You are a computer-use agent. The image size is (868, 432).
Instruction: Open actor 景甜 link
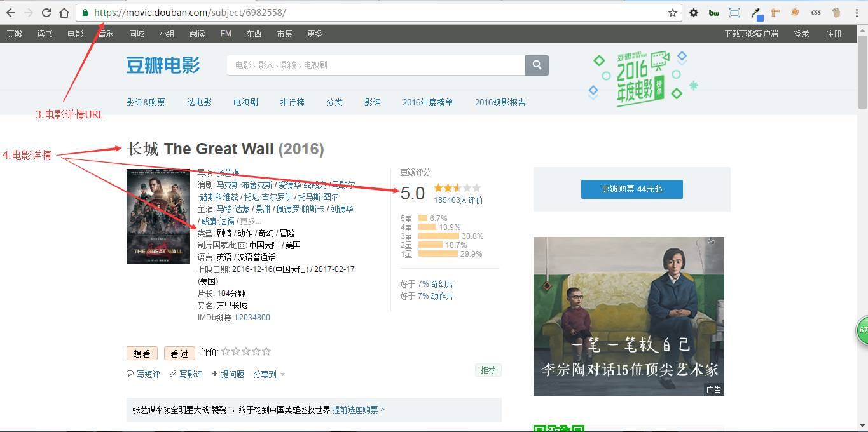[262, 209]
